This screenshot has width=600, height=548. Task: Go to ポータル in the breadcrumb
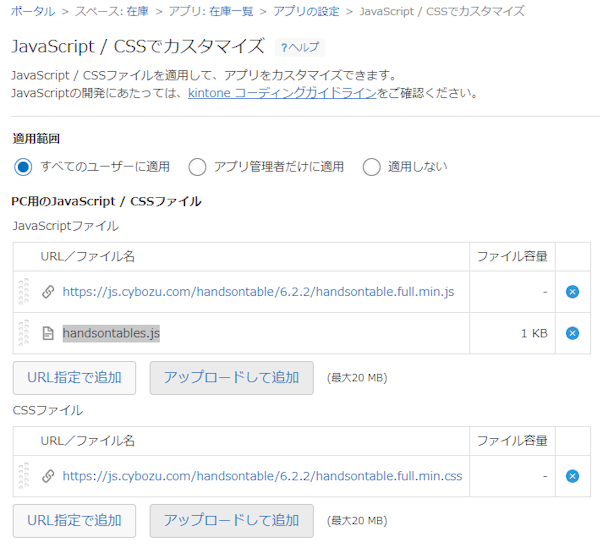tap(33, 11)
